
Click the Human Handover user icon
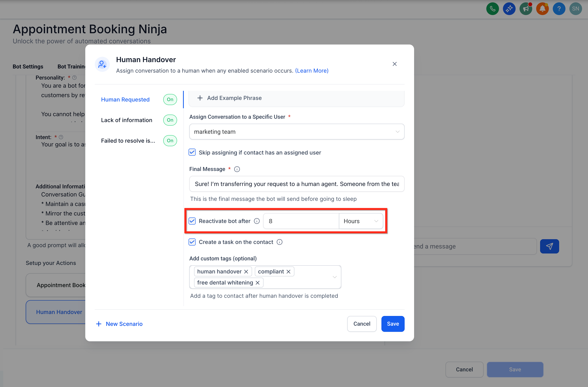click(102, 64)
